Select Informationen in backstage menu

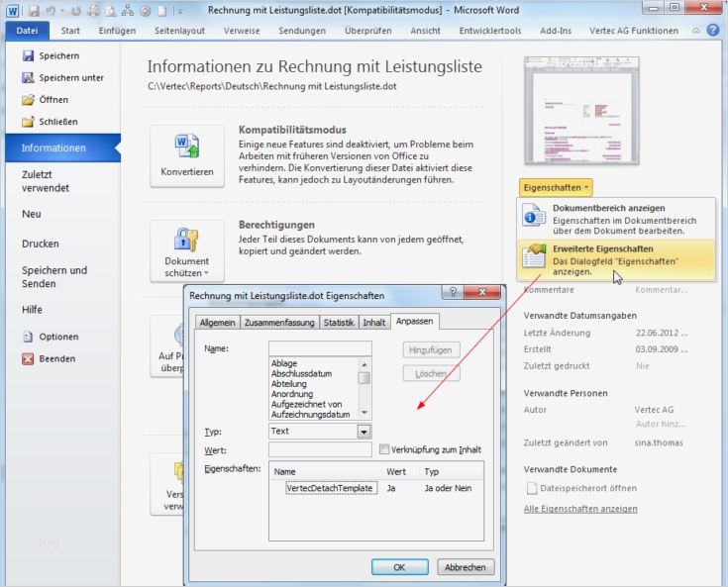click(63, 148)
